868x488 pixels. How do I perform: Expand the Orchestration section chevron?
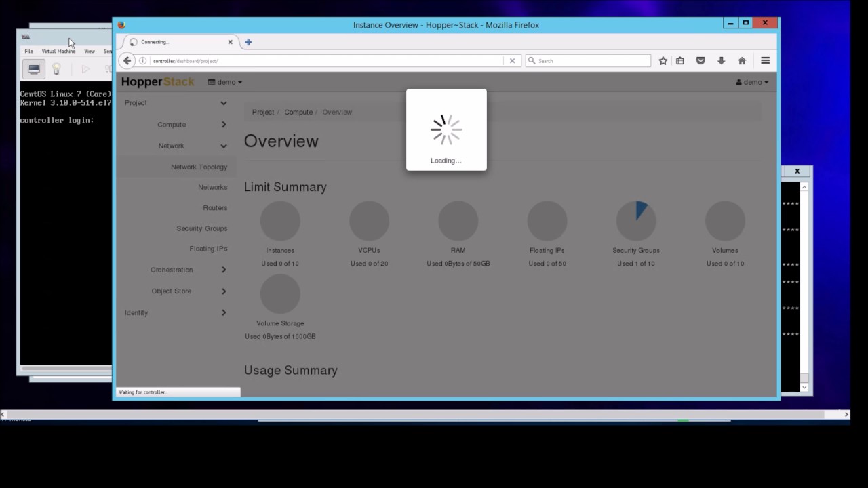[224, 270]
